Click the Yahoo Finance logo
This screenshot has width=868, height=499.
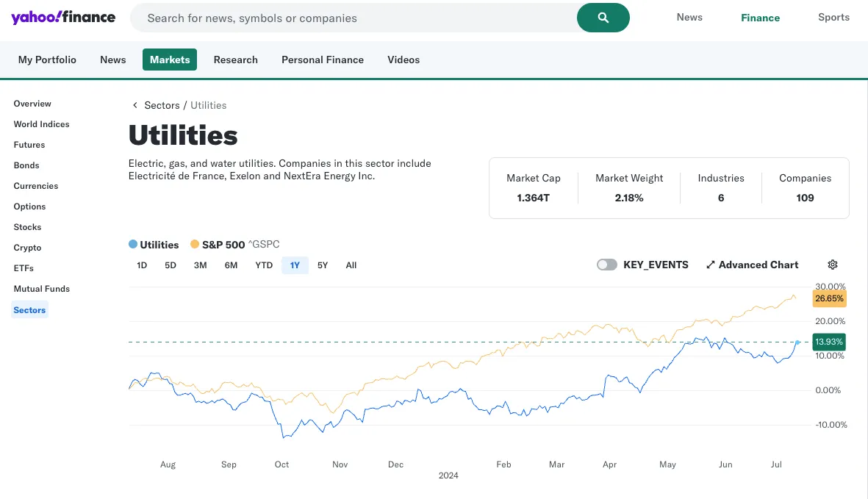(x=63, y=17)
